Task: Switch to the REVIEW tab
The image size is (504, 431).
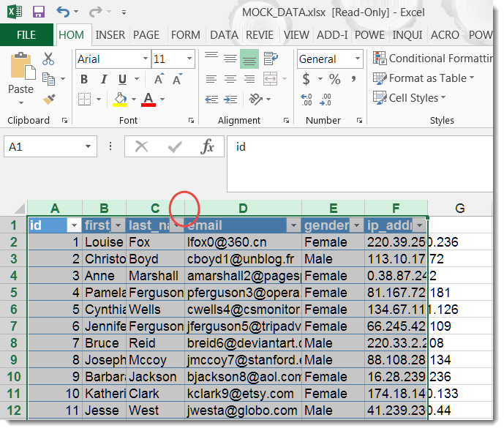Action: point(260,34)
